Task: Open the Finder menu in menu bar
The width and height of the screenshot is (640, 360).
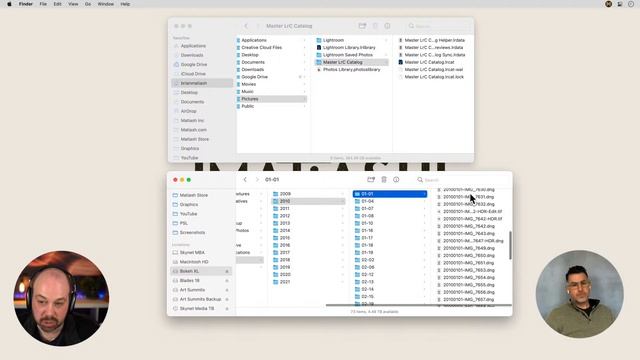Action: pos(25,4)
